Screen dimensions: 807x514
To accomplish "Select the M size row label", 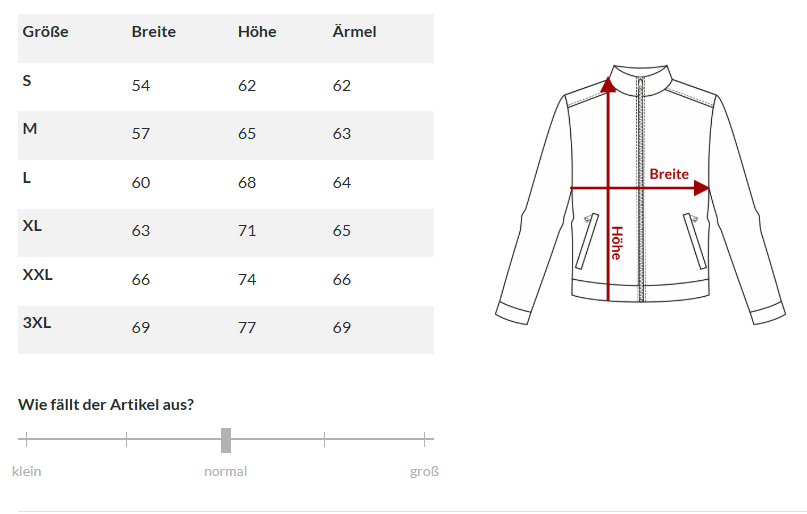I will tap(30, 129).
